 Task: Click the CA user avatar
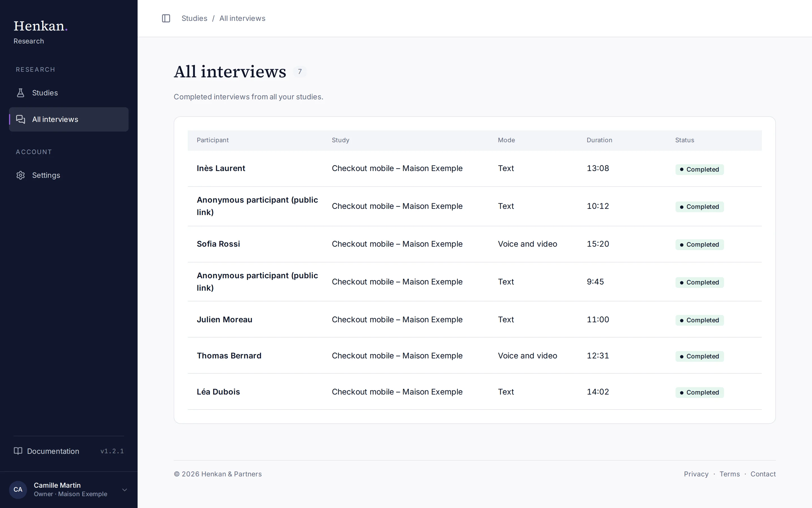pyautogui.click(x=18, y=490)
